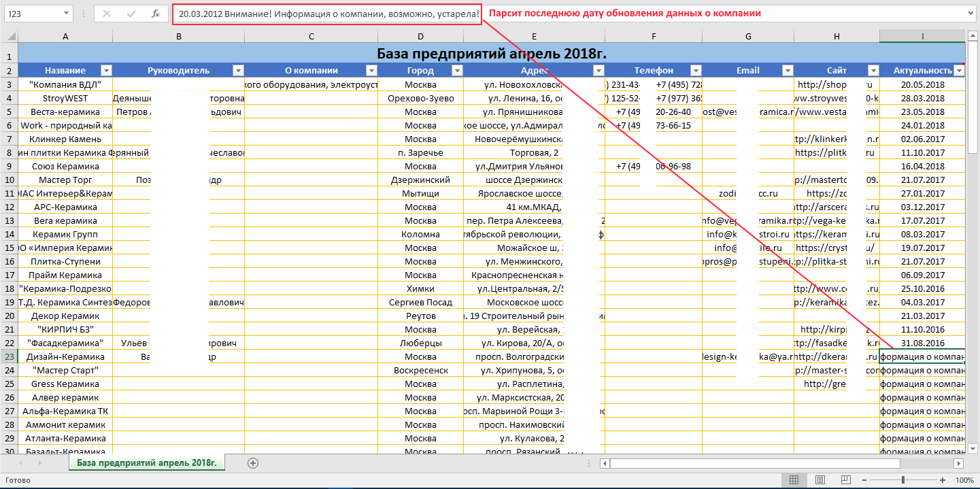
Task: Open the Город column filter dropdown
Action: pyautogui.click(x=457, y=70)
